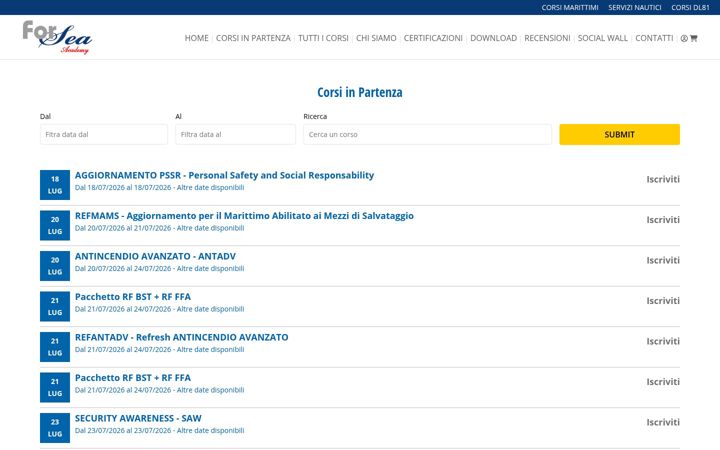Open the TUTTI I CORSI menu item

(323, 38)
